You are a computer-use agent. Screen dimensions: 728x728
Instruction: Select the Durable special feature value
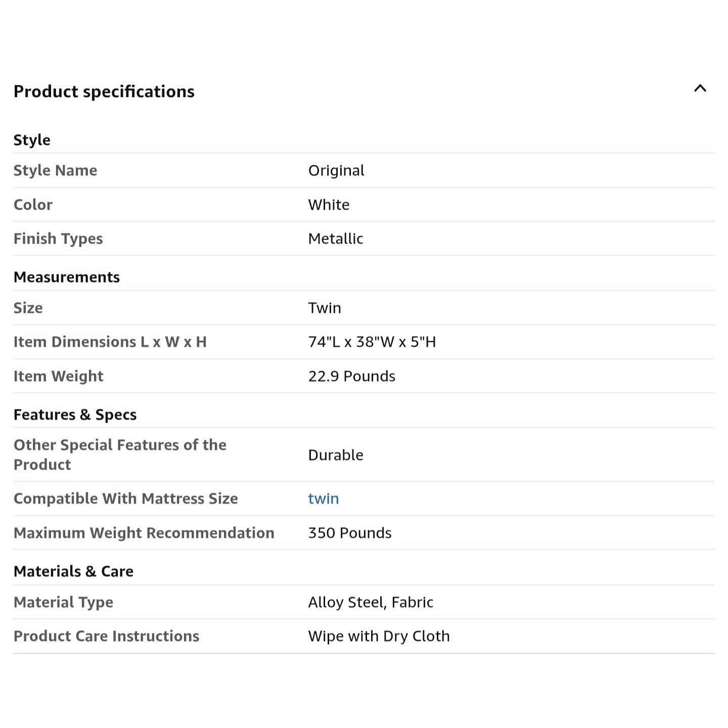336,455
